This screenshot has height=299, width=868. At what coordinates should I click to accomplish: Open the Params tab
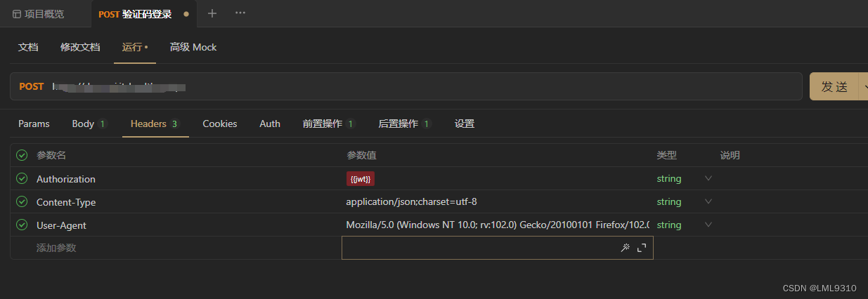(x=34, y=124)
